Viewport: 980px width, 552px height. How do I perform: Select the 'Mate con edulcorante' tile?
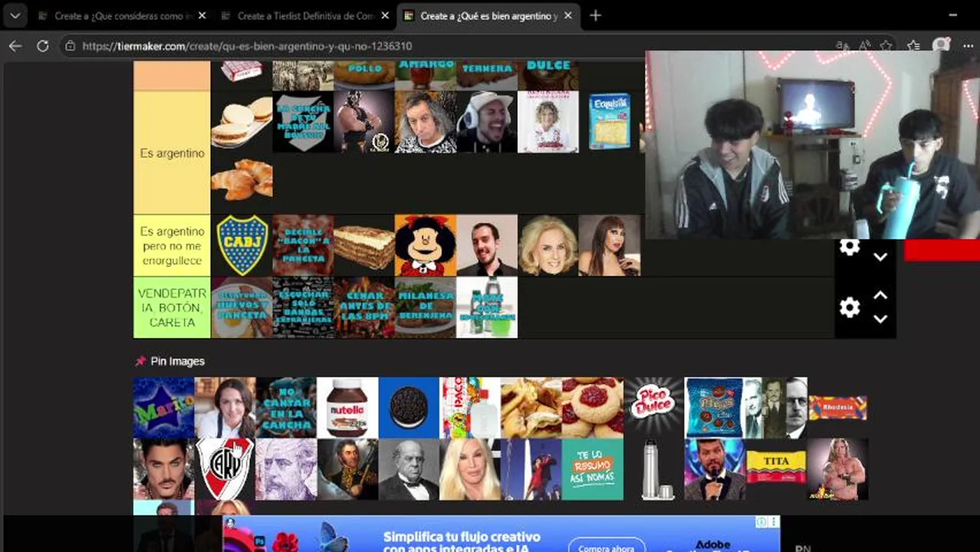(x=487, y=307)
